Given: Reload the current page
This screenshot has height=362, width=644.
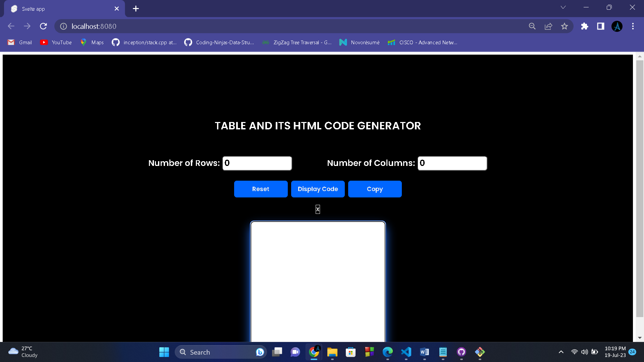Looking at the screenshot, I should point(43,26).
